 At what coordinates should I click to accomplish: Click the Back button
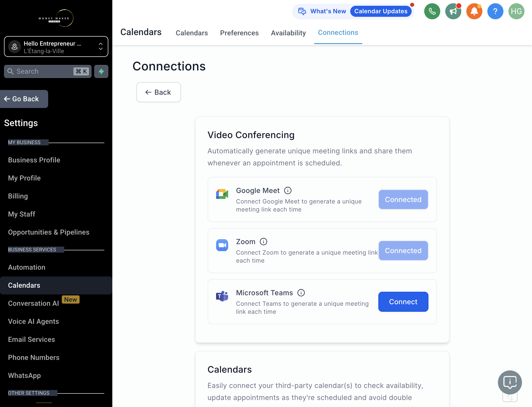tap(159, 92)
